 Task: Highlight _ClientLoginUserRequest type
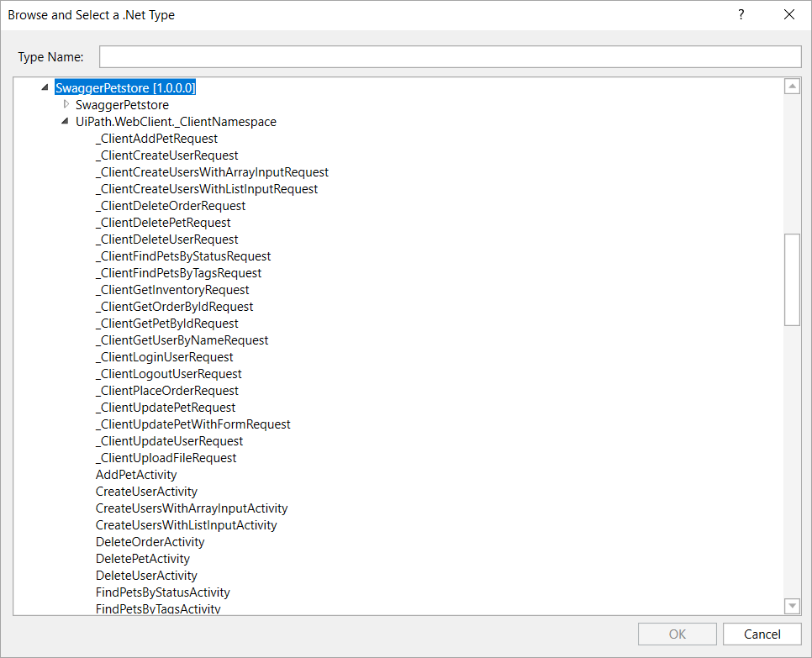click(x=165, y=357)
